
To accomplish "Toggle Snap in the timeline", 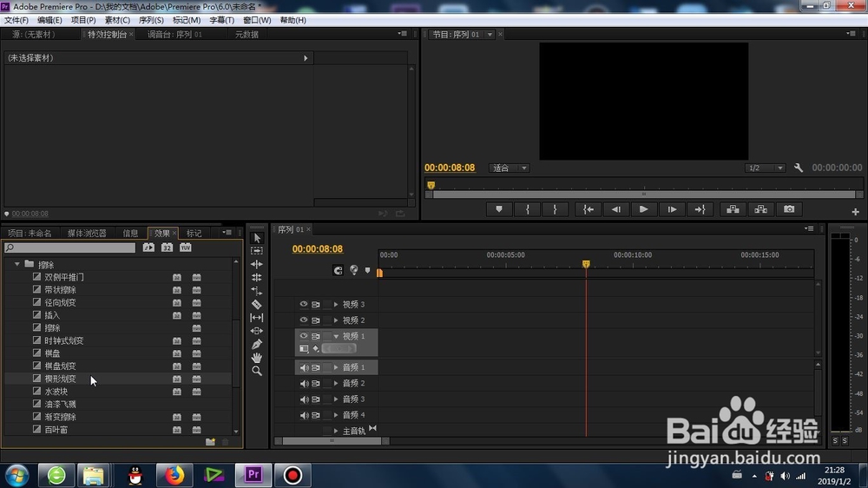I will click(x=338, y=270).
